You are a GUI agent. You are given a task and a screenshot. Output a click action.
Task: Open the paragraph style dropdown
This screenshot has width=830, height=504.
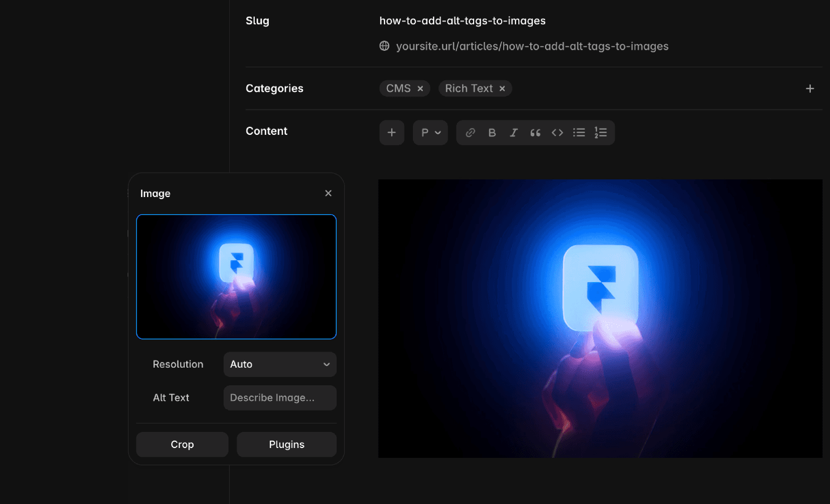tap(431, 133)
